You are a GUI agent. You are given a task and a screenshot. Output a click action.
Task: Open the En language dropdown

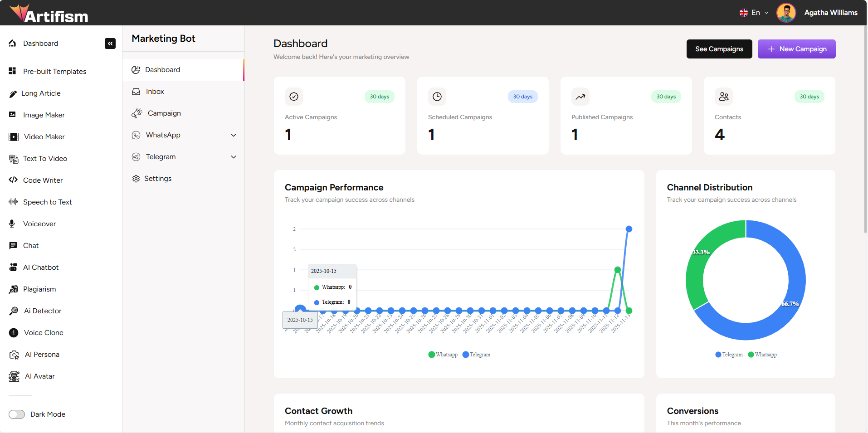754,13
